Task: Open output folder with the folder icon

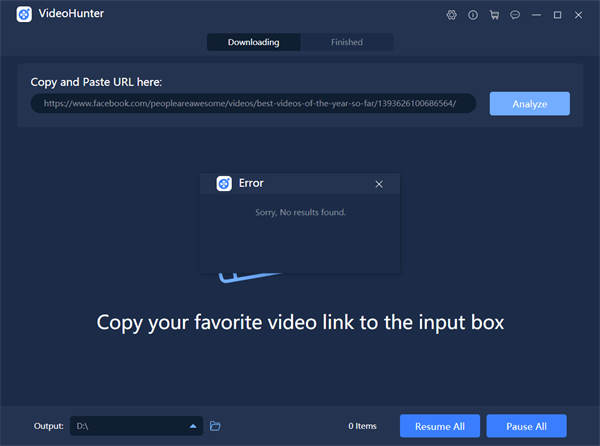Action: (x=215, y=426)
